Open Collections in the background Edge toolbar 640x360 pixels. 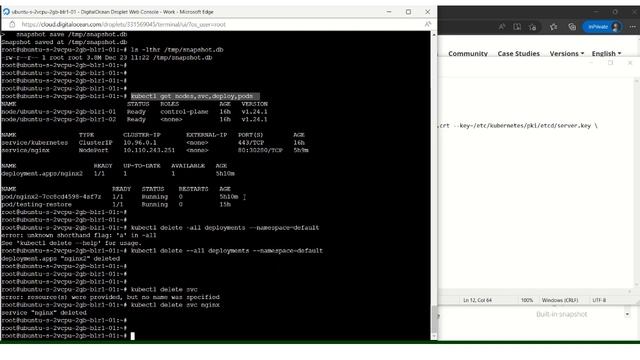[572, 27]
